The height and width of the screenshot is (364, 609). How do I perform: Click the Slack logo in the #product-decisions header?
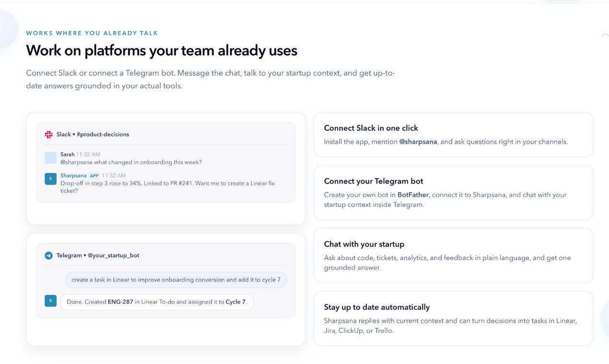[x=48, y=135]
